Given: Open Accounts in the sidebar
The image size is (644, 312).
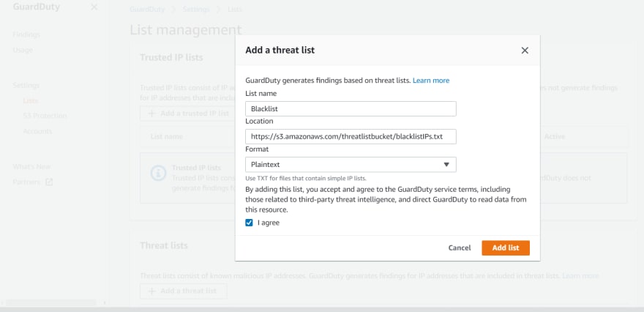Looking at the screenshot, I should point(37,132).
